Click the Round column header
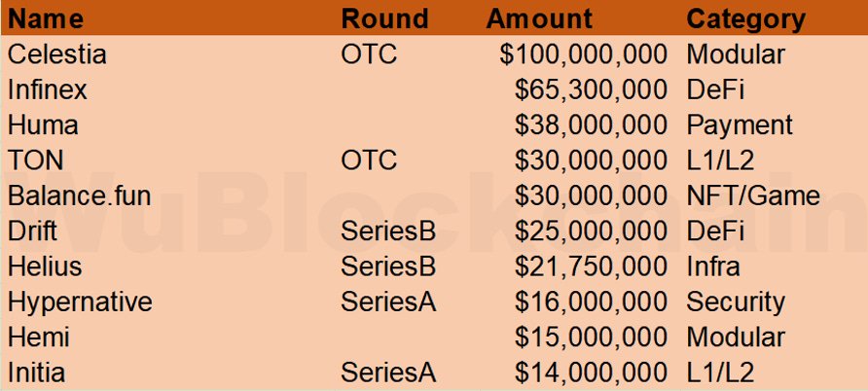868x391 pixels. (385, 18)
